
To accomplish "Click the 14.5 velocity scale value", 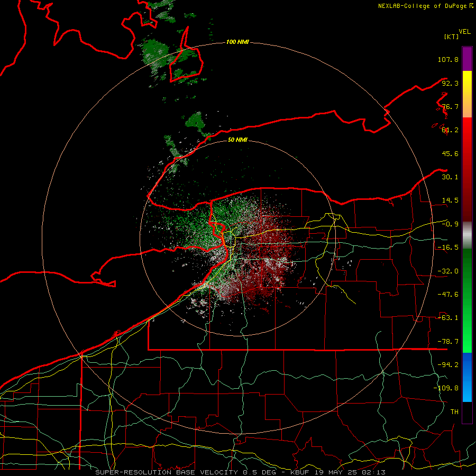I will tap(450, 200).
